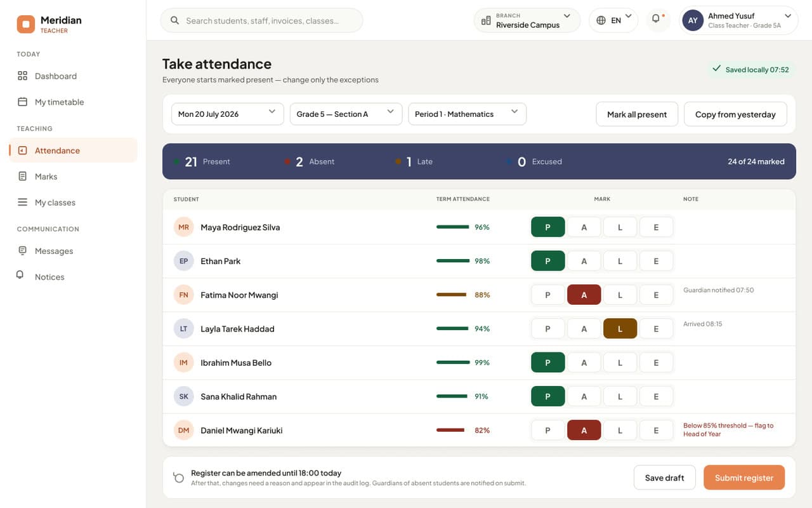Click the globe language icon

(601, 20)
